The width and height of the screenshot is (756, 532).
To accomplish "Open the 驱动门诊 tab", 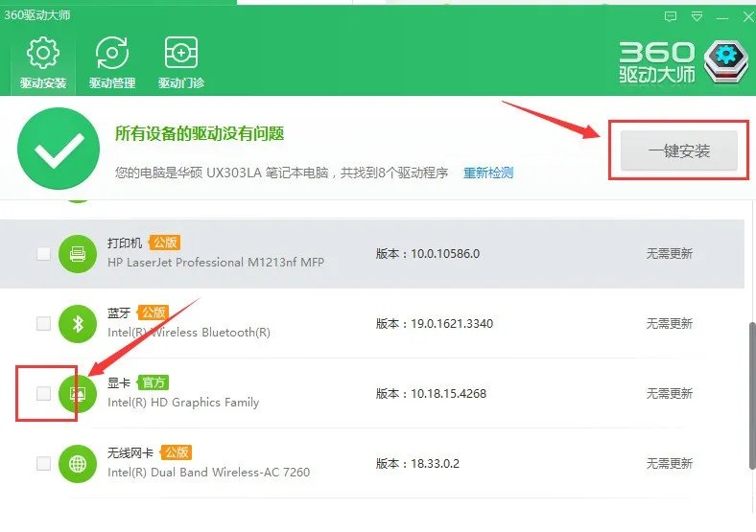I will (181, 62).
